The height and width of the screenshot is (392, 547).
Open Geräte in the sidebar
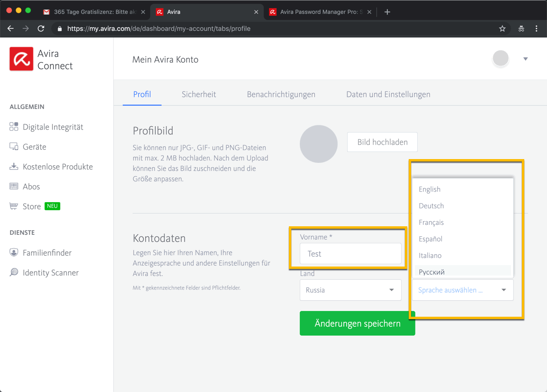coord(35,146)
